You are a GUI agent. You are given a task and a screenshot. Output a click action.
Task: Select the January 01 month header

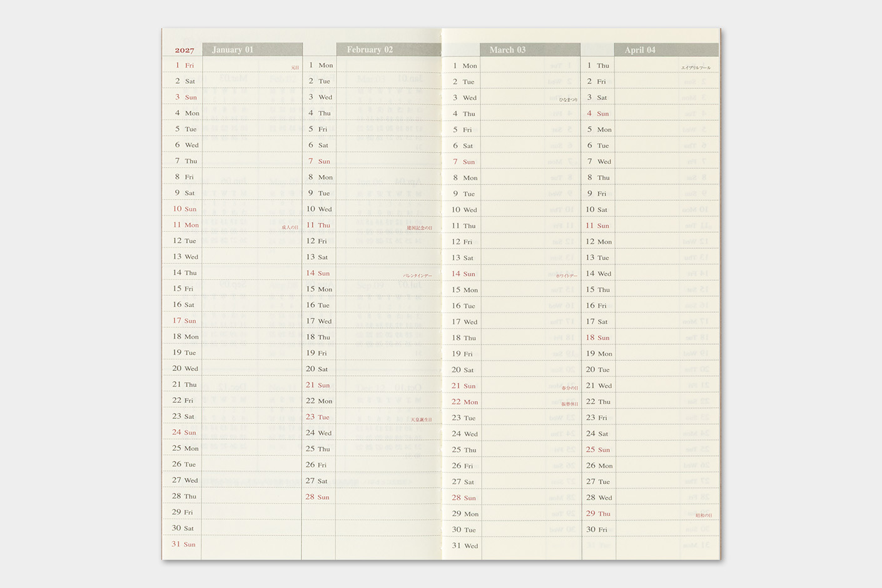pos(252,49)
